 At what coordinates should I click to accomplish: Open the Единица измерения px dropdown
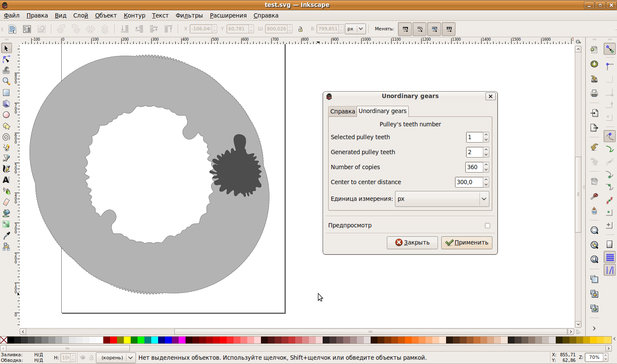coord(442,199)
